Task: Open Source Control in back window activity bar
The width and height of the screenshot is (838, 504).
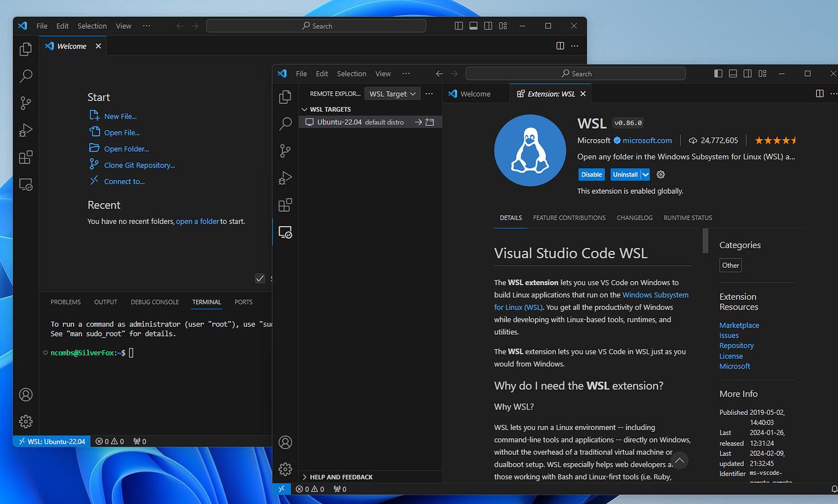Action: [x=26, y=103]
